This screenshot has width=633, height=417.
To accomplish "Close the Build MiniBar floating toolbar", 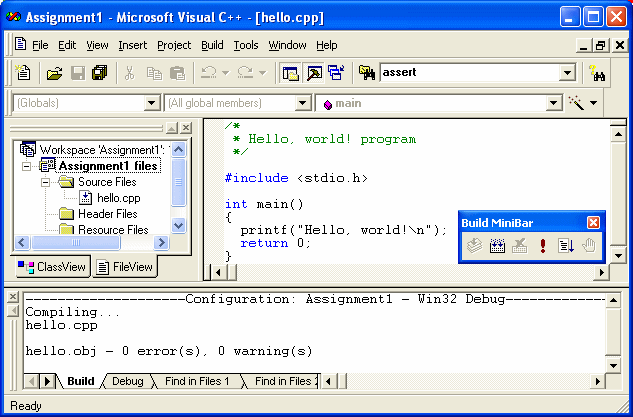I will (593, 223).
